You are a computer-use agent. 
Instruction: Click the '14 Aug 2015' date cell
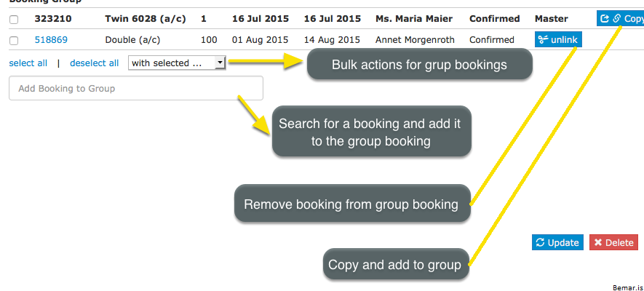click(x=332, y=40)
